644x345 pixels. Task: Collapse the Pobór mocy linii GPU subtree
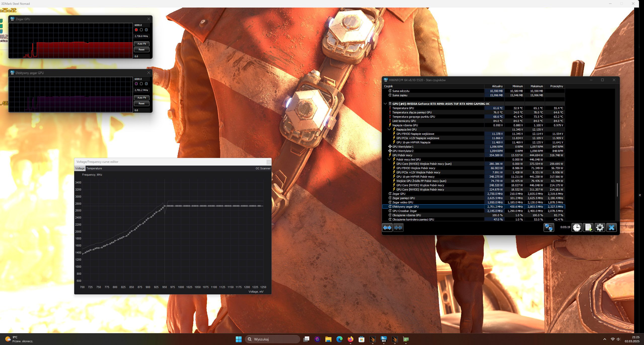point(389,160)
